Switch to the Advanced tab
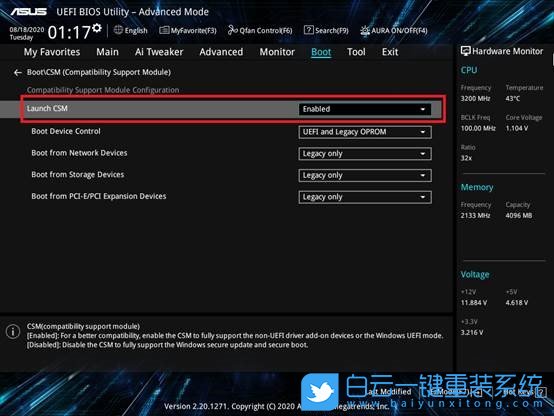 coord(221,52)
